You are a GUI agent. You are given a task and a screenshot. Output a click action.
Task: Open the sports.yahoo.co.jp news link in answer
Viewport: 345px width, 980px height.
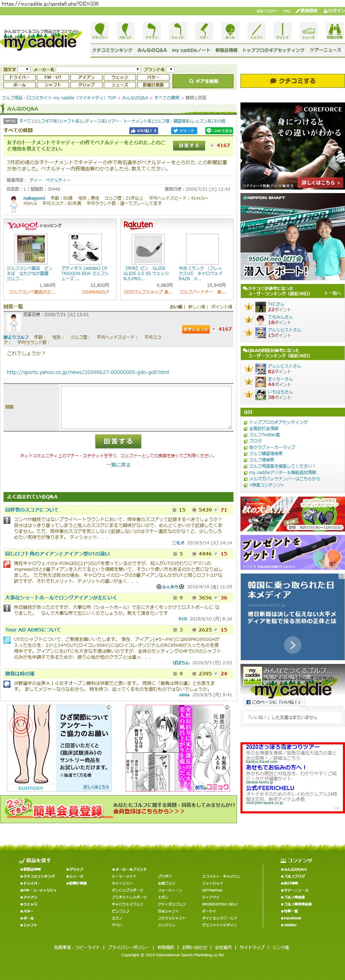pos(88,372)
